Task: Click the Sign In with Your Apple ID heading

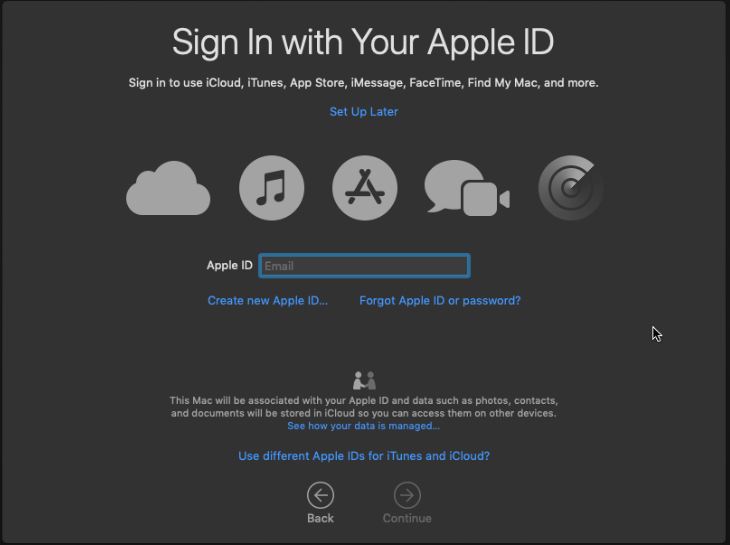Action: tap(363, 43)
